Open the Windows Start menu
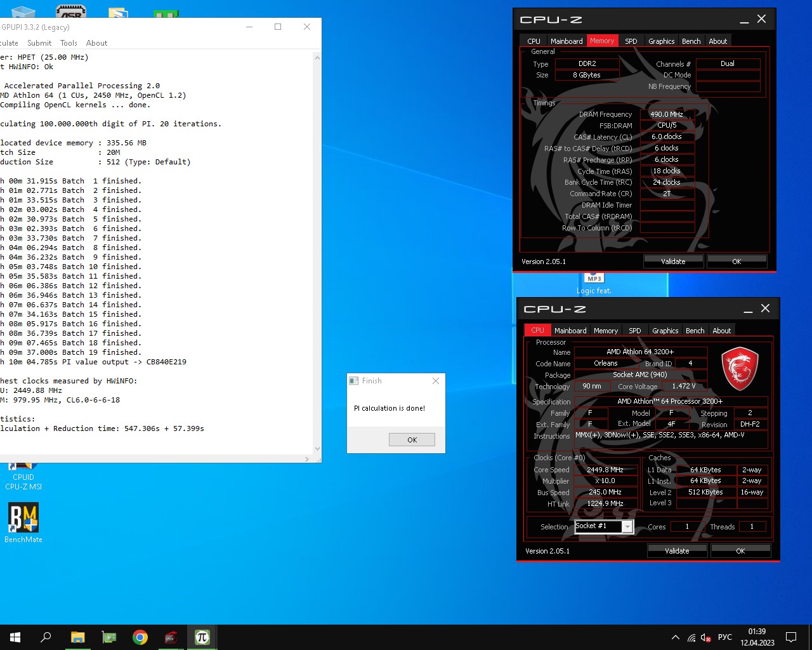 pos(15,637)
